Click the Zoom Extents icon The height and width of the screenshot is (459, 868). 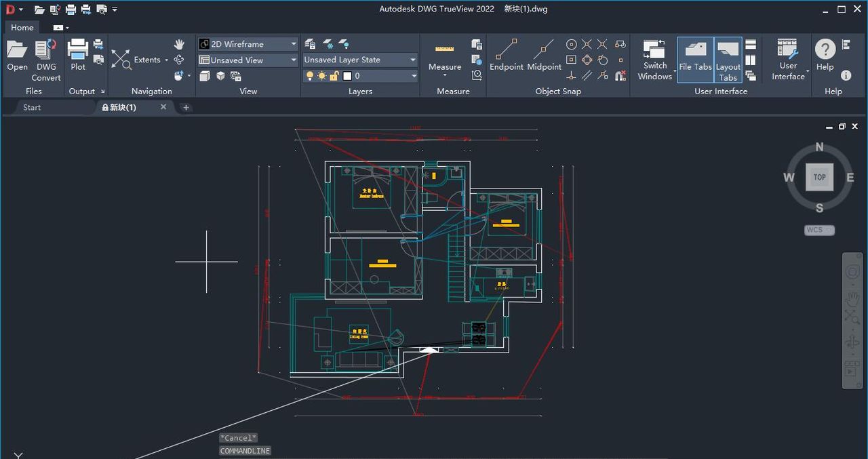121,60
